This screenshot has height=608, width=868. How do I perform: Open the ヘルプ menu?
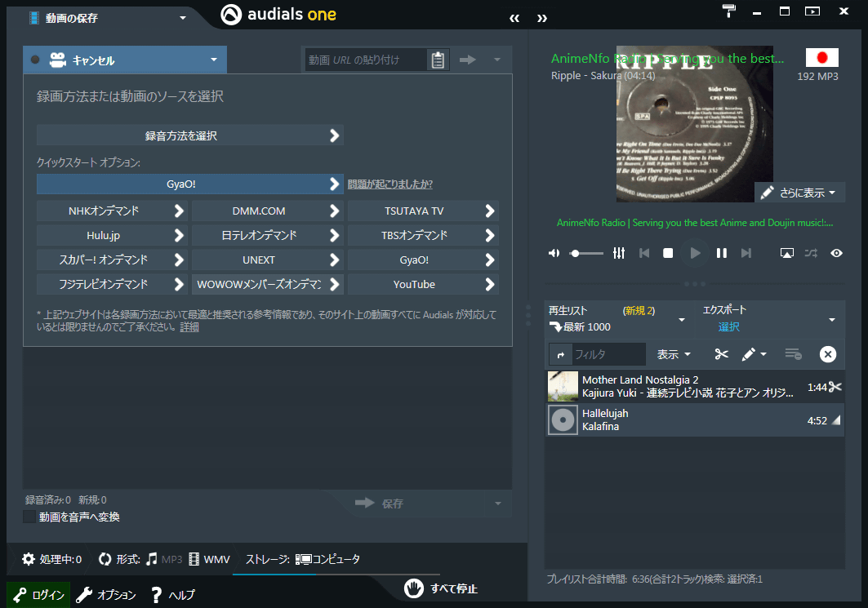173,595
